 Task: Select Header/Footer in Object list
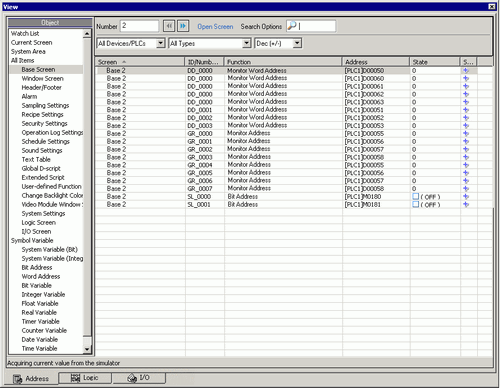(x=41, y=87)
